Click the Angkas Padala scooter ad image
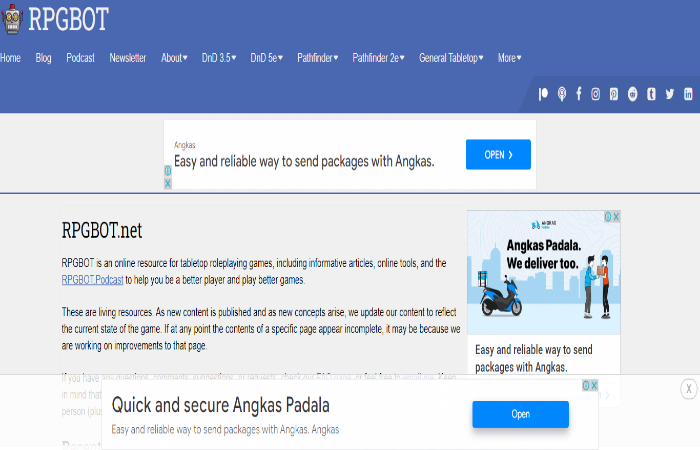The height and width of the screenshot is (450, 700). 544,273
